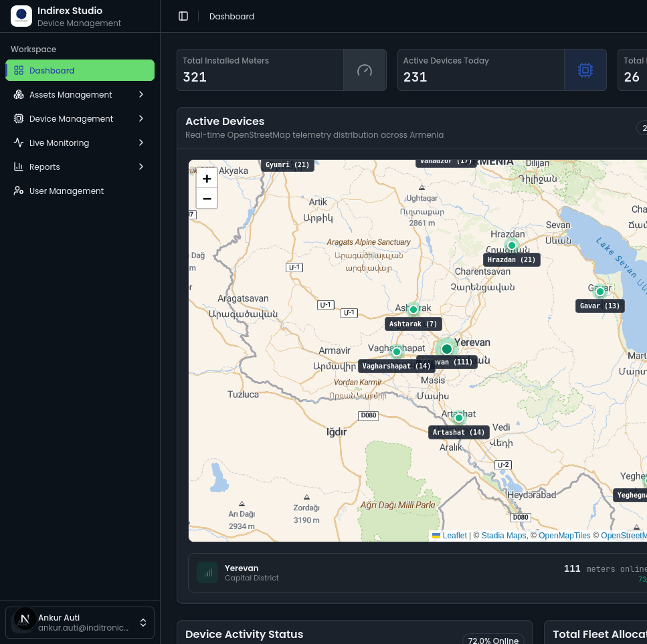647x644 pixels.
Task: Expand the Device Management chevron
Action: [x=141, y=119]
